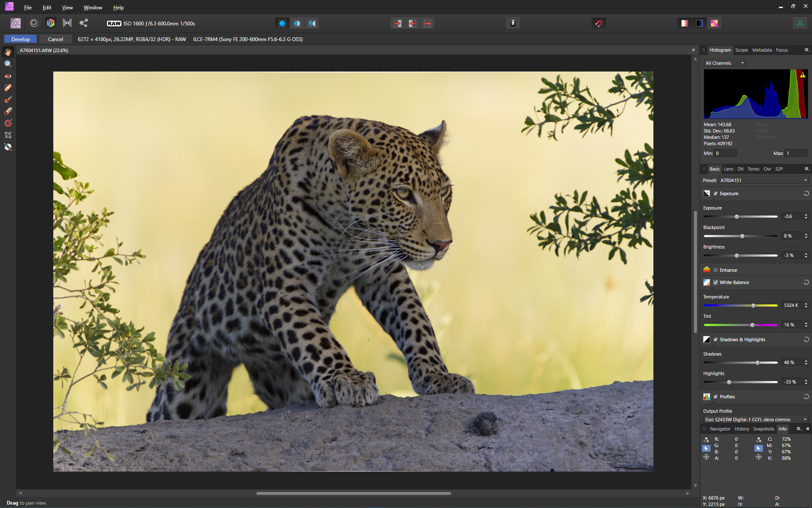The width and height of the screenshot is (812, 508).
Task: Reset the Exposure section settings
Action: point(806,193)
